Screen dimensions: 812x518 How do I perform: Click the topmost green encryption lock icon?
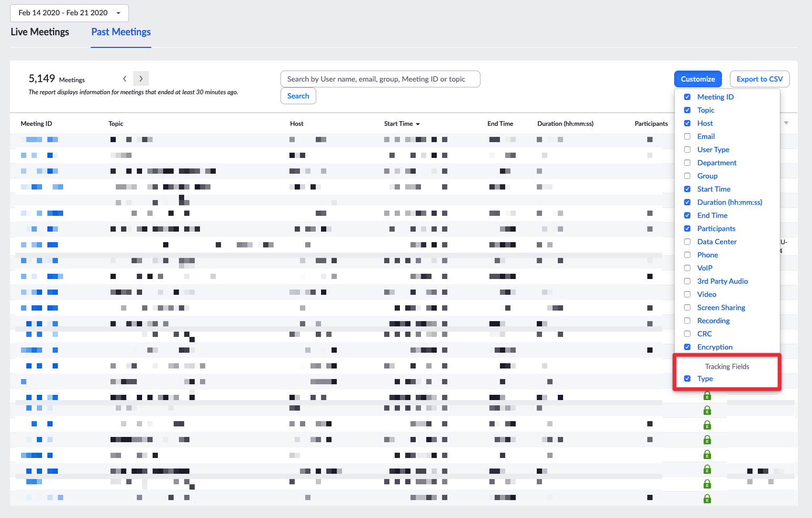707,395
